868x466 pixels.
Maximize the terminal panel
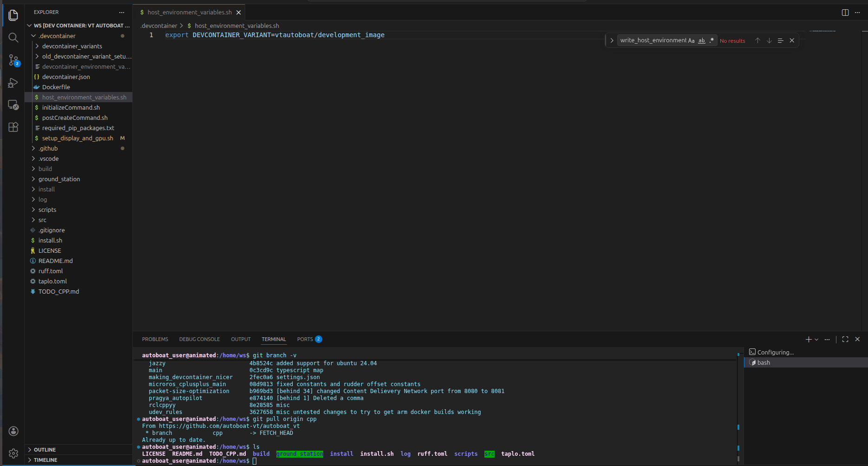click(x=845, y=339)
